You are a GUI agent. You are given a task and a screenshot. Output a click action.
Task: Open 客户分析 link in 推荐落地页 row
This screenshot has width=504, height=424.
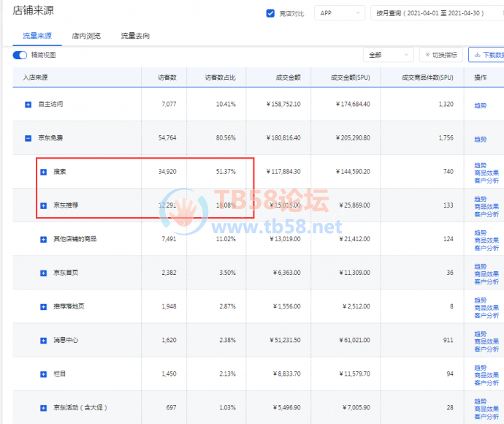[x=486, y=316]
